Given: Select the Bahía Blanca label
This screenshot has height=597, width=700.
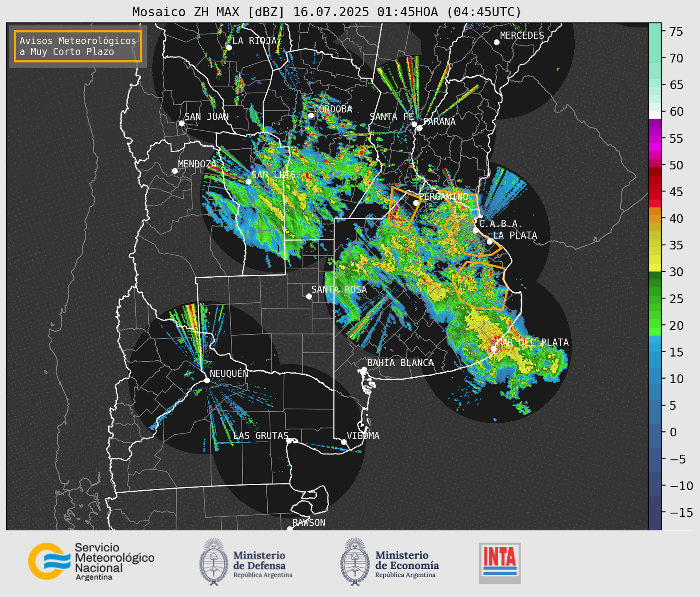Looking at the screenshot, I should tap(400, 363).
